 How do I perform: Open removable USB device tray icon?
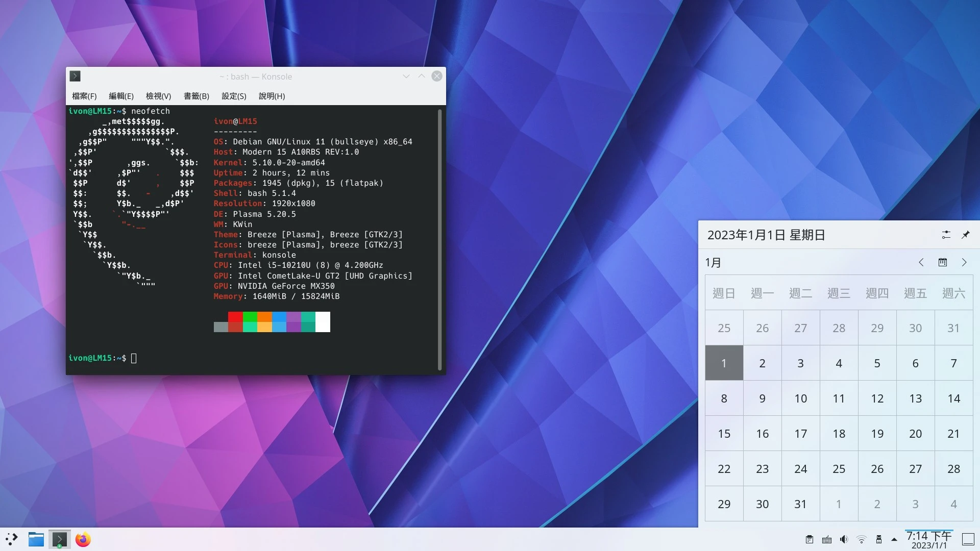[x=878, y=539]
